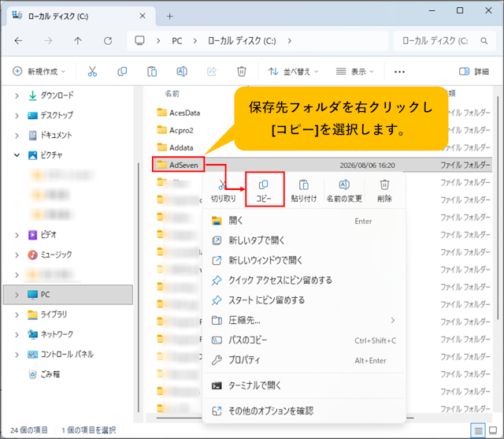Screen dimensions: 504x439
Task: Open the 表示 view dropdown
Action: (355, 72)
